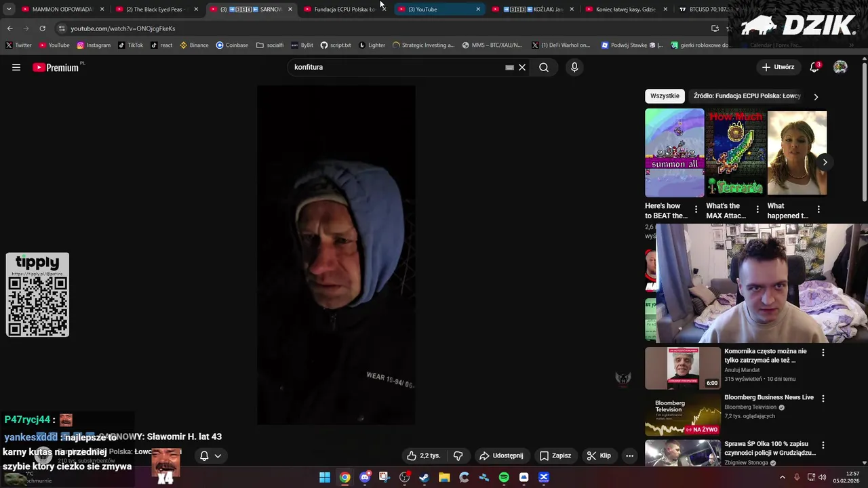Viewport: 868px width, 488px height.
Task: Click the Utwórz create button
Action: 778,67
